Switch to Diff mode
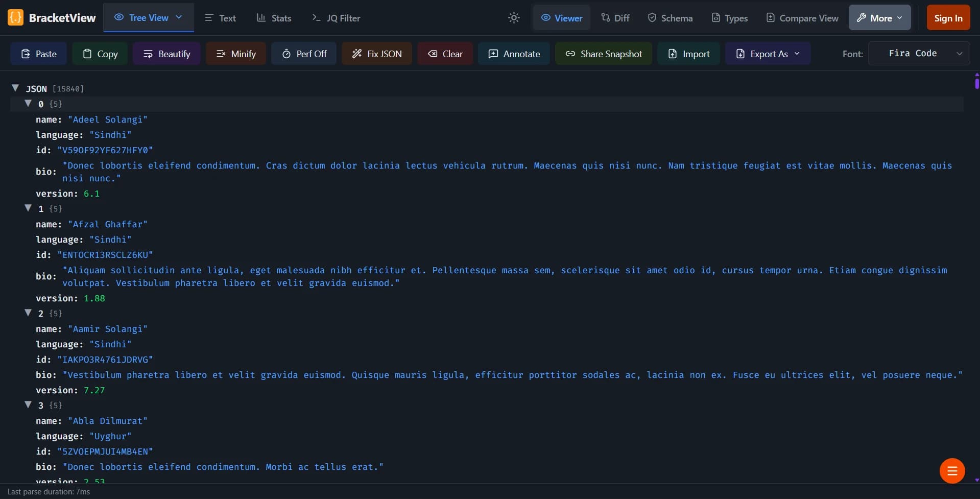Image resolution: width=980 pixels, height=499 pixels. (x=615, y=18)
